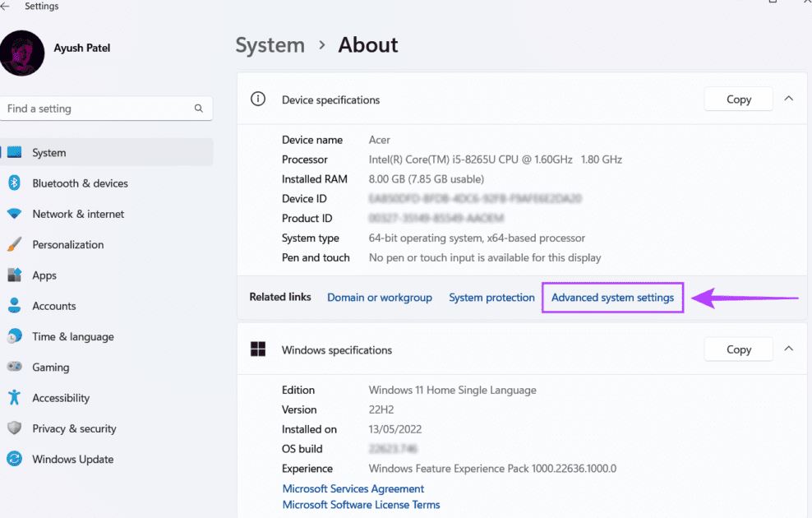The width and height of the screenshot is (812, 518).
Task: Open the Accounts person icon
Action: point(15,306)
